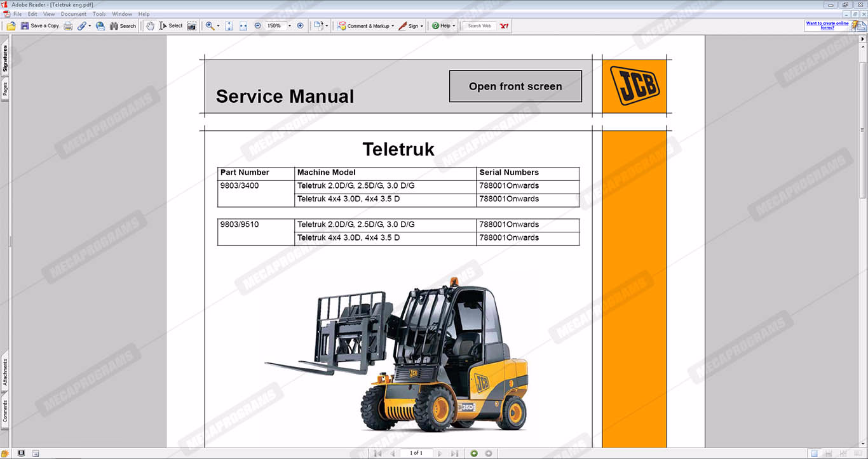Open the Sign dropdown button

(x=410, y=26)
